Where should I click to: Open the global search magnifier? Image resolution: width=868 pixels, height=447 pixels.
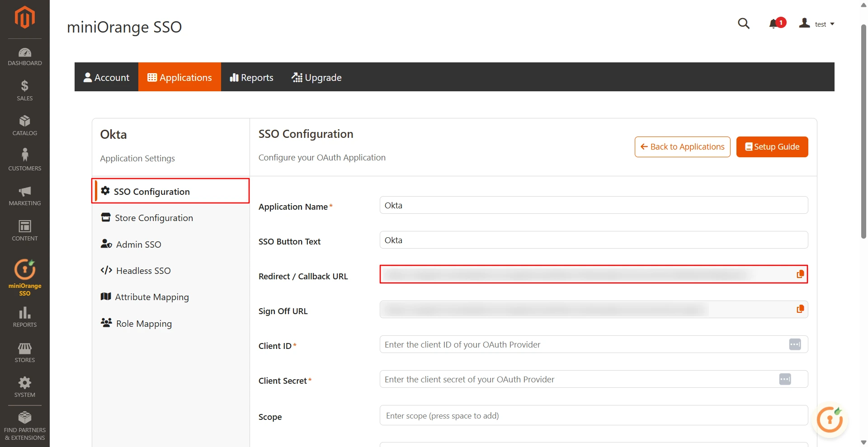click(744, 24)
